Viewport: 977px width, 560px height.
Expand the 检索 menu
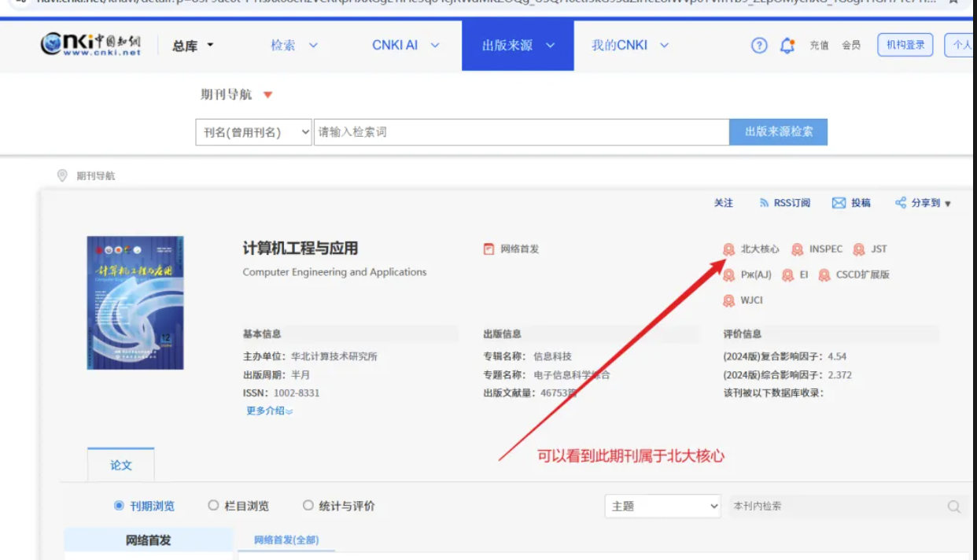[294, 46]
